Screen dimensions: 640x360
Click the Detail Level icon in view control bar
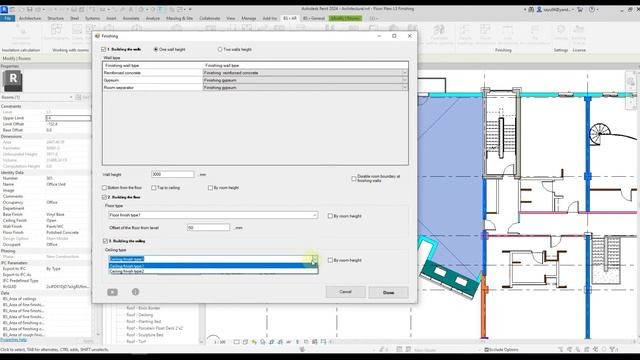pyautogui.click(x=237, y=342)
